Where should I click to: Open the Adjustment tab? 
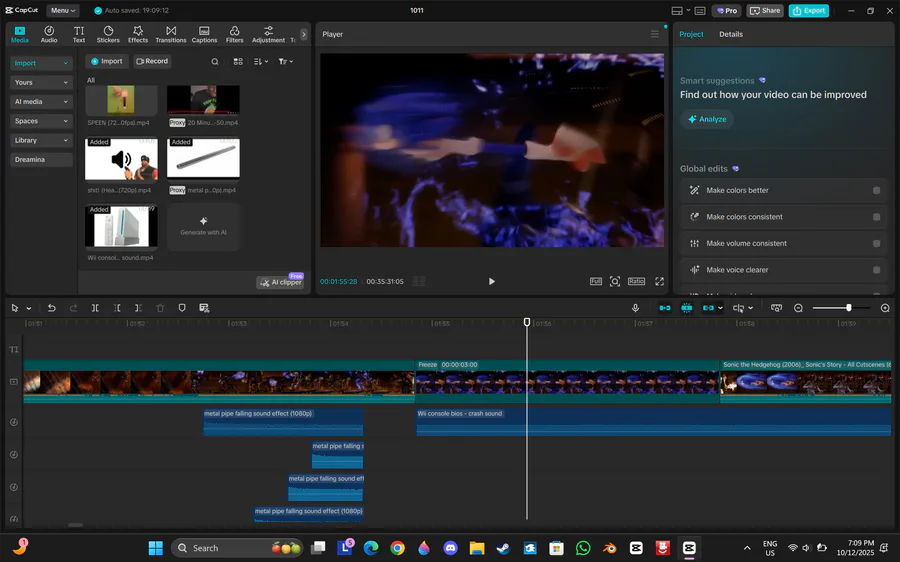(268, 34)
